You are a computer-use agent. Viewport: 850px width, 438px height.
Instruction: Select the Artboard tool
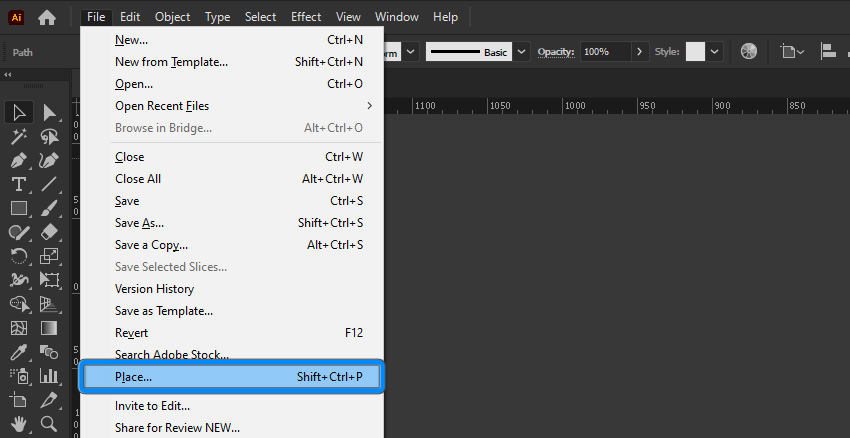coord(19,400)
